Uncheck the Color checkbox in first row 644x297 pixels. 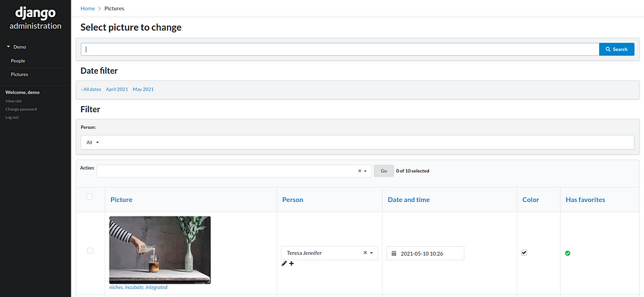pyautogui.click(x=523, y=253)
